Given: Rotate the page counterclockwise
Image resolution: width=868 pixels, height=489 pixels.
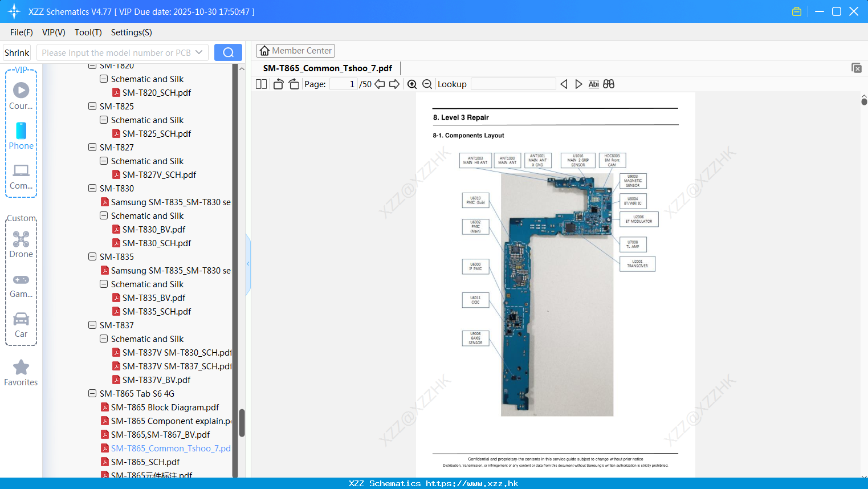Looking at the screenshot, I should click(278, 84).
